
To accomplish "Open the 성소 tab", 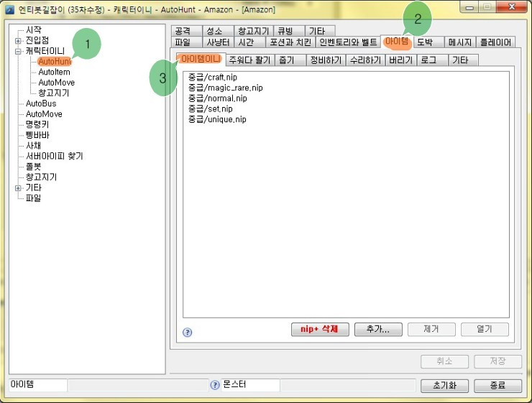I will pyautogui.click(x=218, y=31).
